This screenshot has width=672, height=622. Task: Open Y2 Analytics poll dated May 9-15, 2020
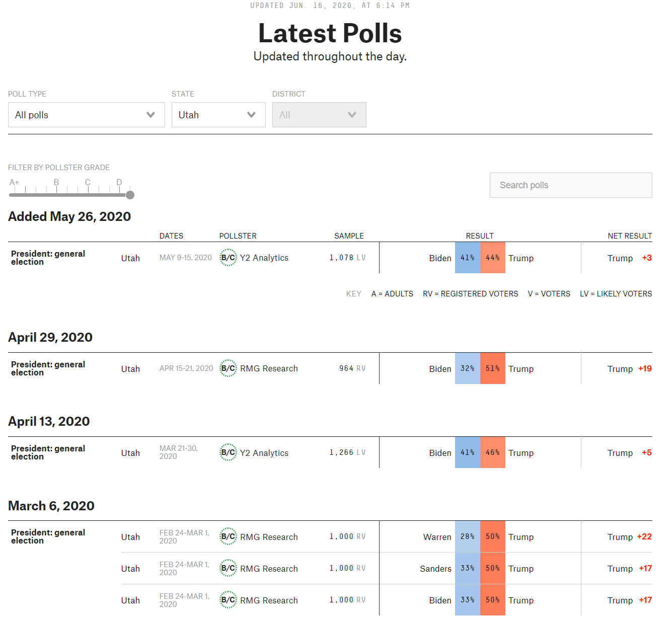click(264, 258)
